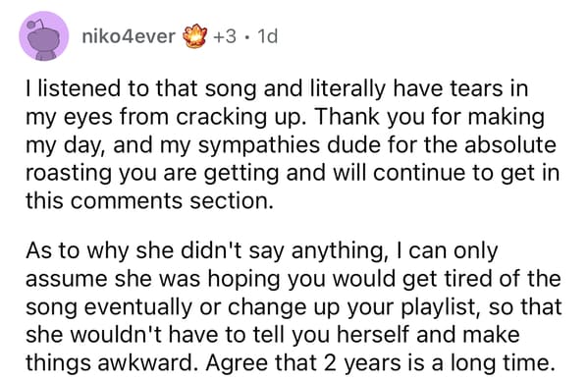The image size is (588, 381).
Task: Click the phrase 'comments section.'
Action: point(171,201)
